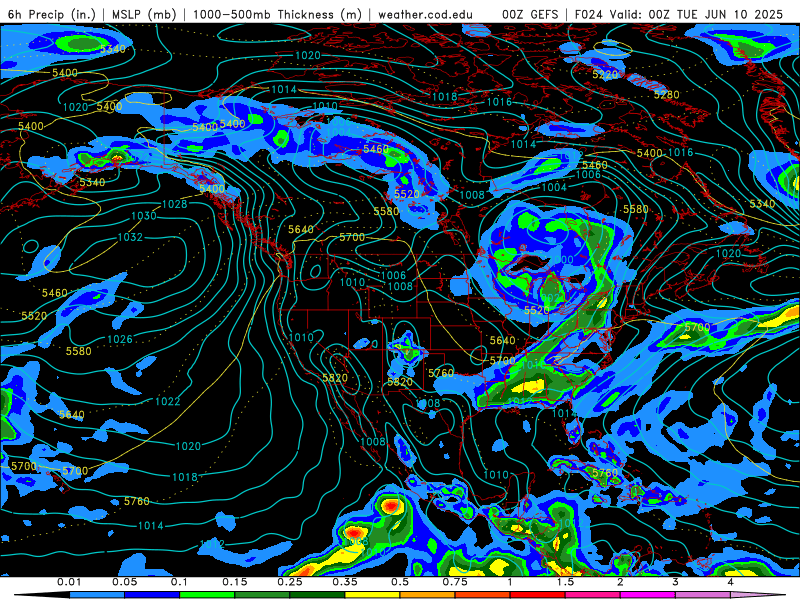
Task: Click the '1000-500mb Thickness (m)' header text
Action: [x=278, y=14]
